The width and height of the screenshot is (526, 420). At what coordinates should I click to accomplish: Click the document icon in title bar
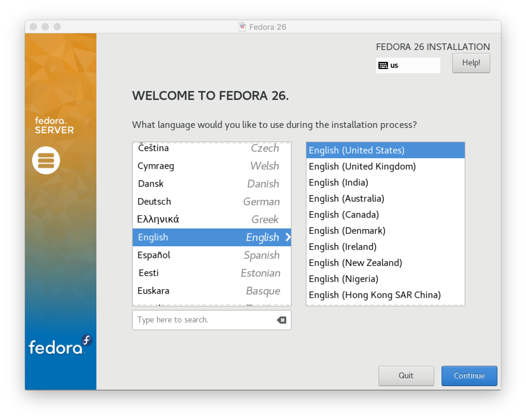click(x=242, y=27)
